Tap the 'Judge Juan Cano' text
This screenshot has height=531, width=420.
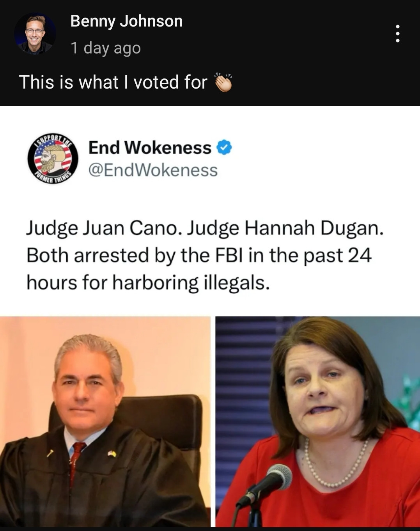[x=103, y=228]
